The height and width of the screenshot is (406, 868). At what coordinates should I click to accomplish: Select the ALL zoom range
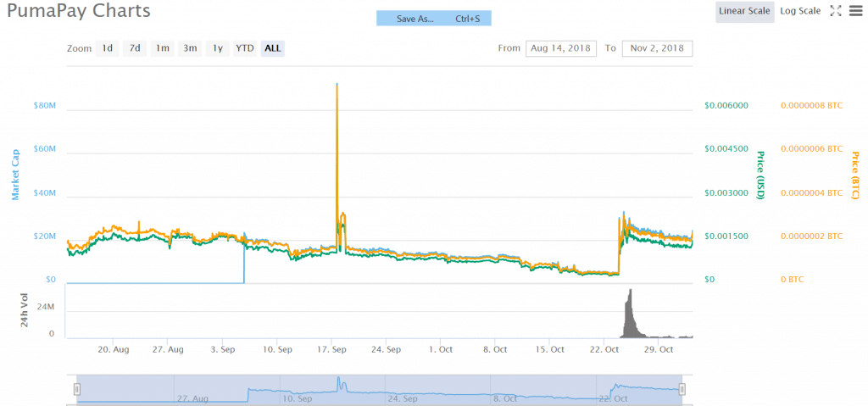[273, 48]
